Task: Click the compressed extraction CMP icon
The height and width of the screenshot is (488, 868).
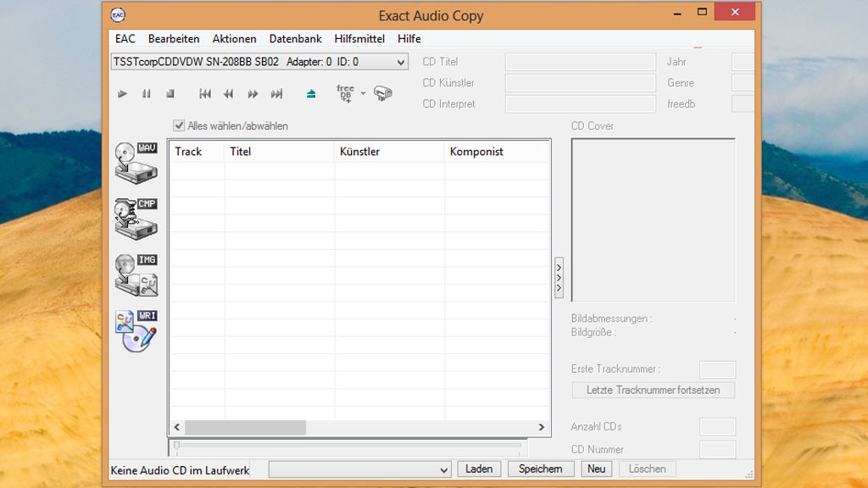Action: 136,216
